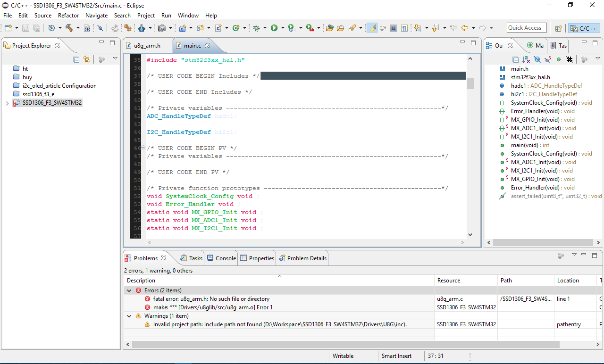Start the Debug bug icon

[256, 28]
